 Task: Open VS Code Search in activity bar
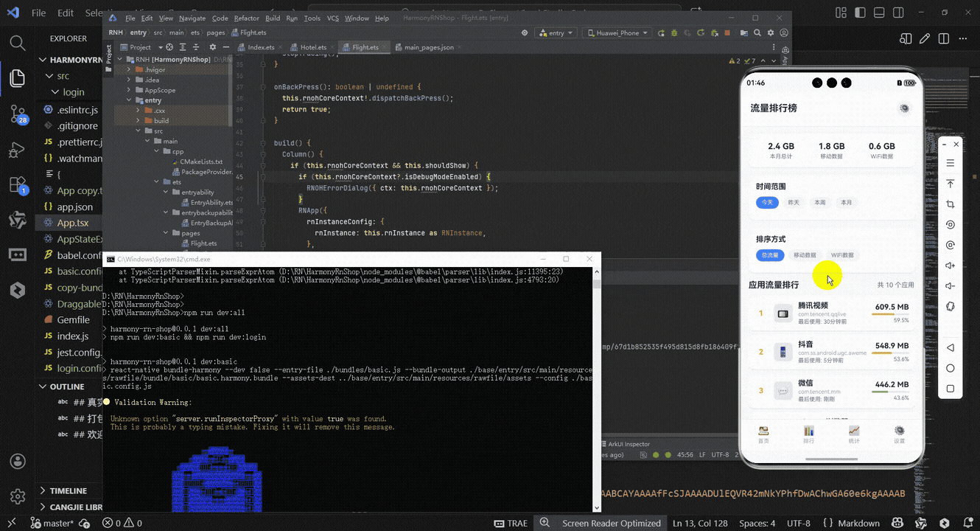coord(18,43)
